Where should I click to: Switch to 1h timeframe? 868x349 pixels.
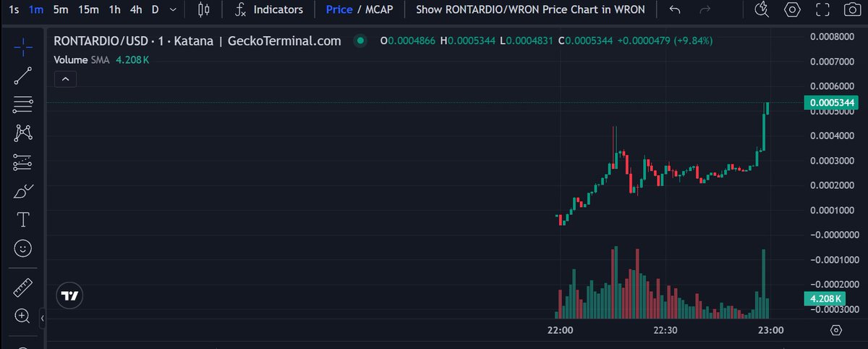114,10
